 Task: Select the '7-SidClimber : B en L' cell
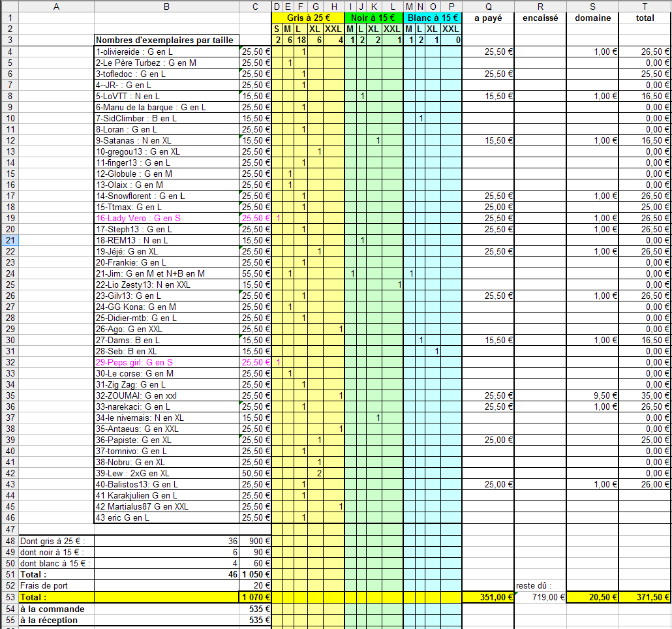click(x=166, y=118)
